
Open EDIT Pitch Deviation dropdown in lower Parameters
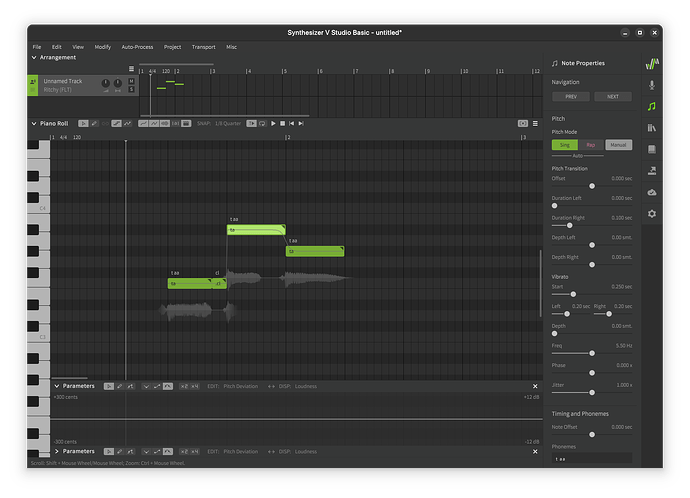click(241, 451)
